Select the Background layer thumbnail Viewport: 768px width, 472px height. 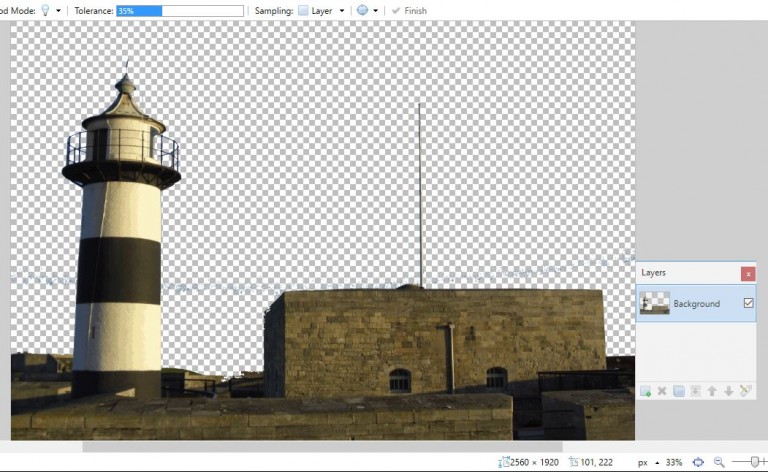click(655, 303)
